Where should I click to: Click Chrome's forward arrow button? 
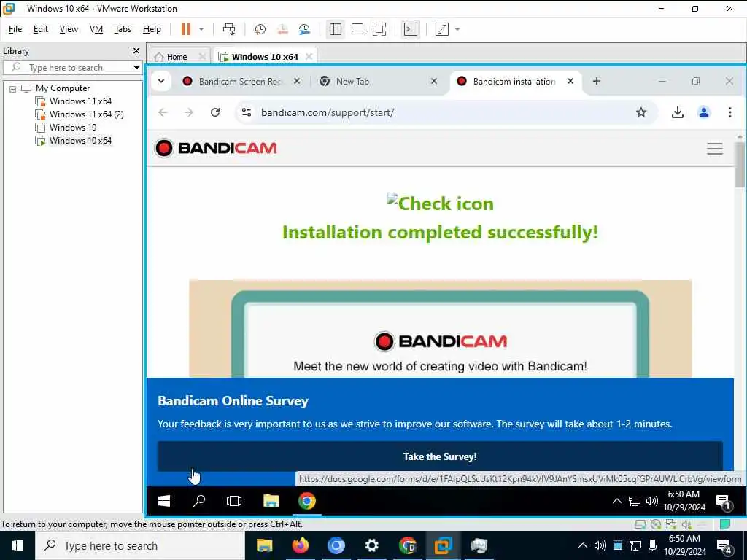189,112
